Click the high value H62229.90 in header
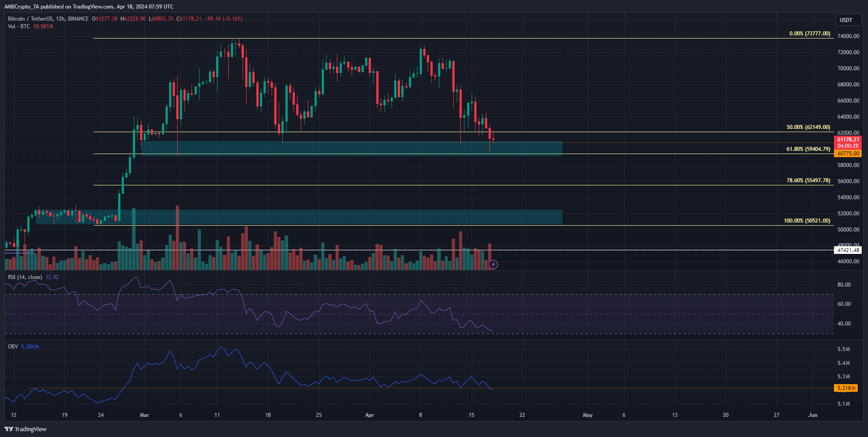Screen dimensions: 868x437 pos(133,19)
